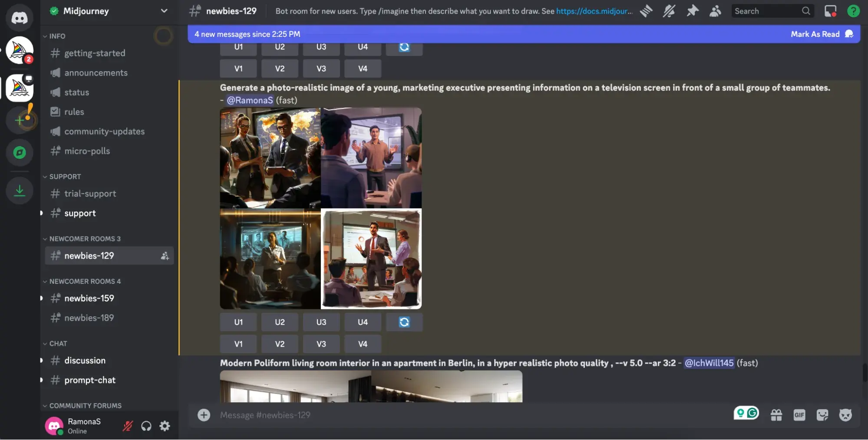This screenshot has height=440, width=868.
Task: Click Mark As Read button
Action: click(822, 34)
